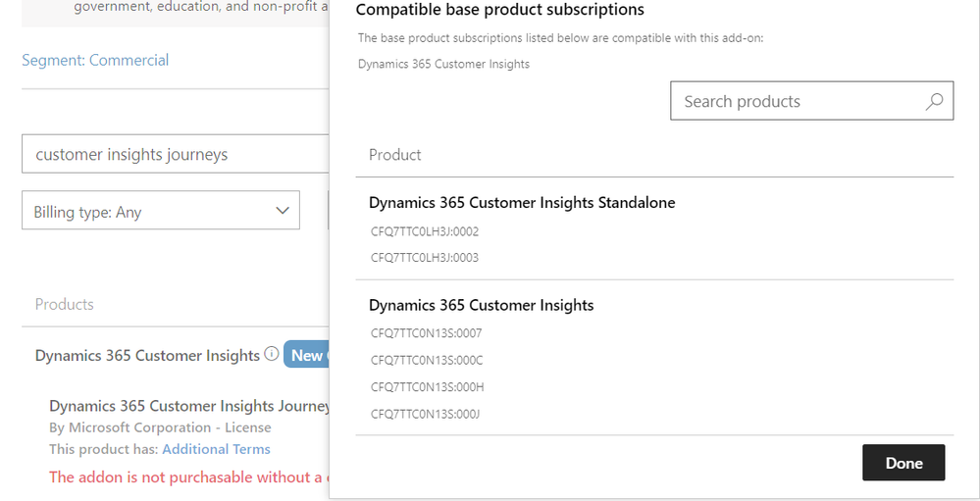Select SKU CFQ7TTC0N13S:000J

pos(425,414)
